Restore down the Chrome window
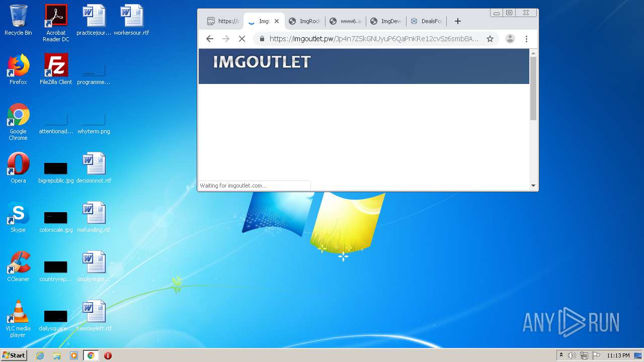 click(509, 13)
